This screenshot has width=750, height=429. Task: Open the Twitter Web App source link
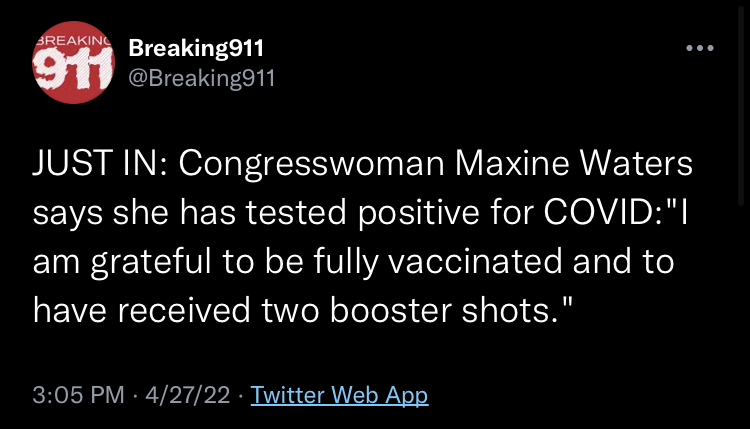click(x=339, y=395)
